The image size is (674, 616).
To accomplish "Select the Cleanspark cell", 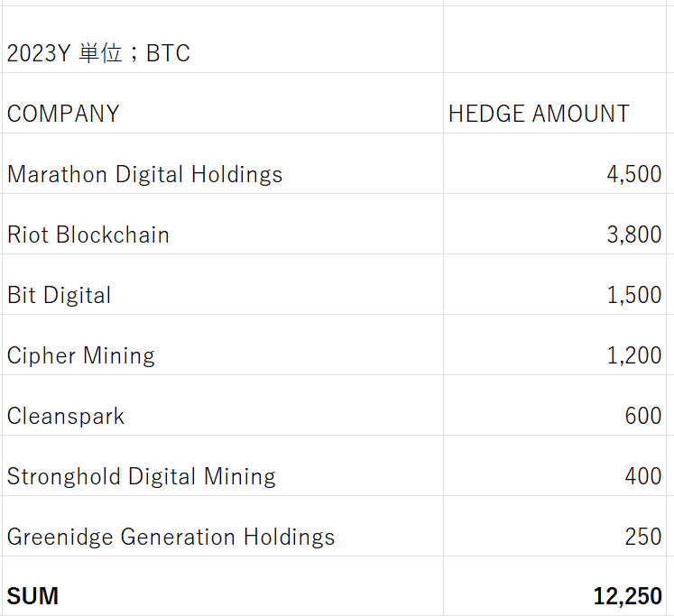I will tap(66, 416).
